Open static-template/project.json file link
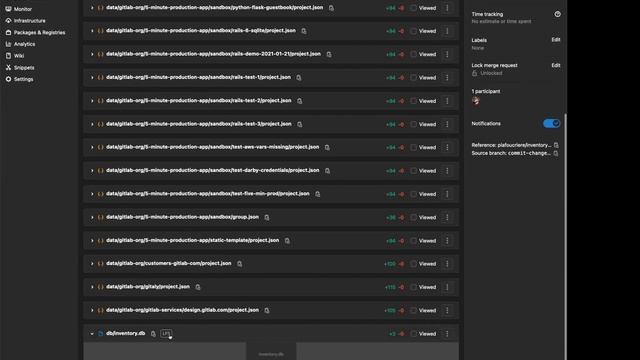Viewport: 640px width, 360px height. point(193,240)
